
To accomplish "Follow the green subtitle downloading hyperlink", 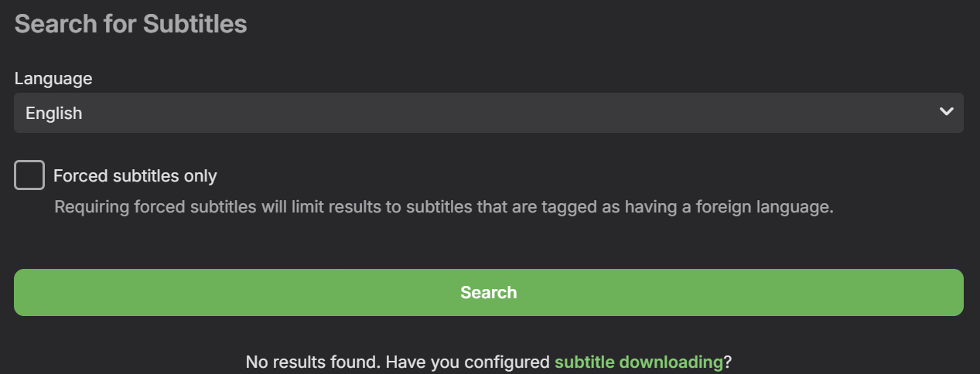I will (x=638, y=362).
